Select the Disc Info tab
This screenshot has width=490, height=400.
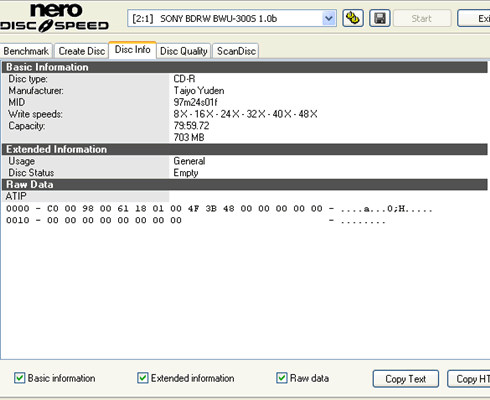[132, 50]
